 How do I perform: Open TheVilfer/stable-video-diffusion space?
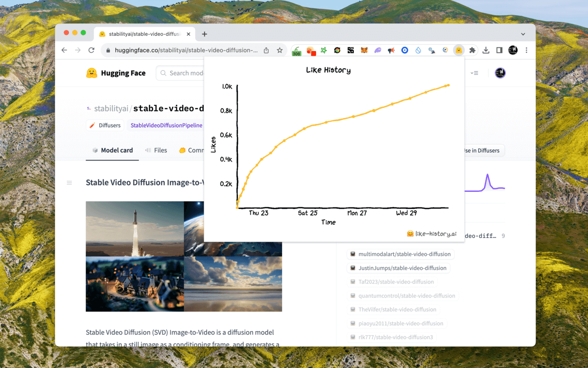click(394, 309)
